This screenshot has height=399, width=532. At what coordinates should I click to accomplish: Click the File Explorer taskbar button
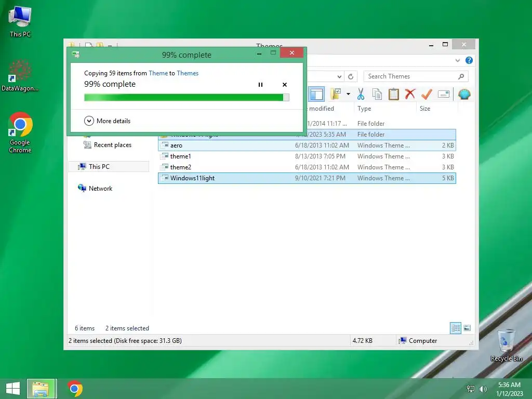coord(41,389)
